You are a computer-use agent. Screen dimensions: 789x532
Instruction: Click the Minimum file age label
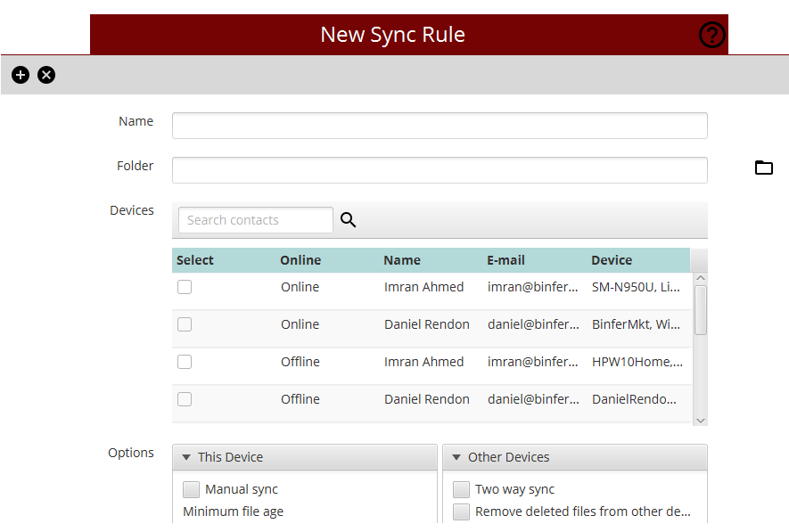[x=233, y=512]
